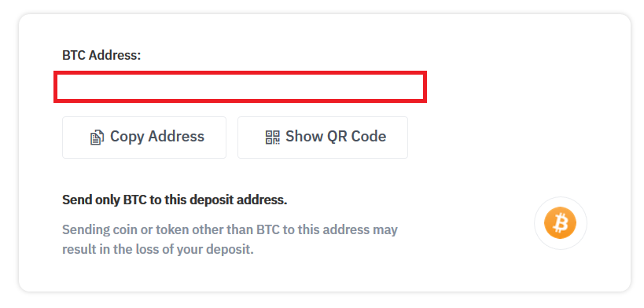The height and width of the screenshot is (308, 644).
Task: Click the QR code icon
Action: coord(272,137)
